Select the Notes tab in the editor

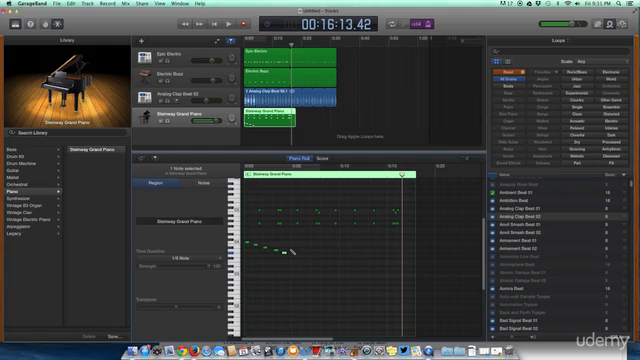click(203, 183)
